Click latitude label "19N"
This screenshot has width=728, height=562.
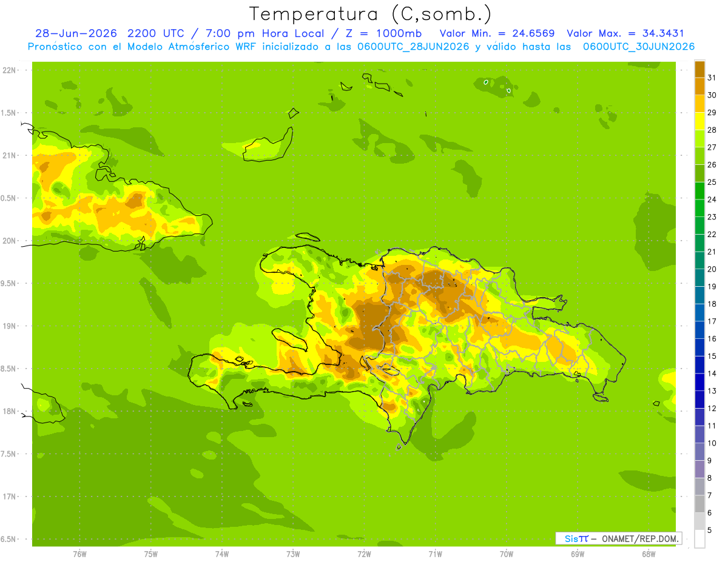(9, 326)
